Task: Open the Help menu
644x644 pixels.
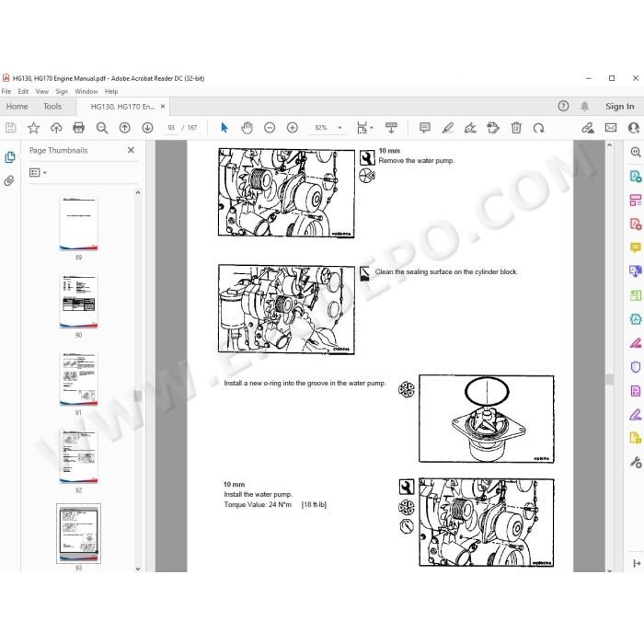Action: [111, 91]
